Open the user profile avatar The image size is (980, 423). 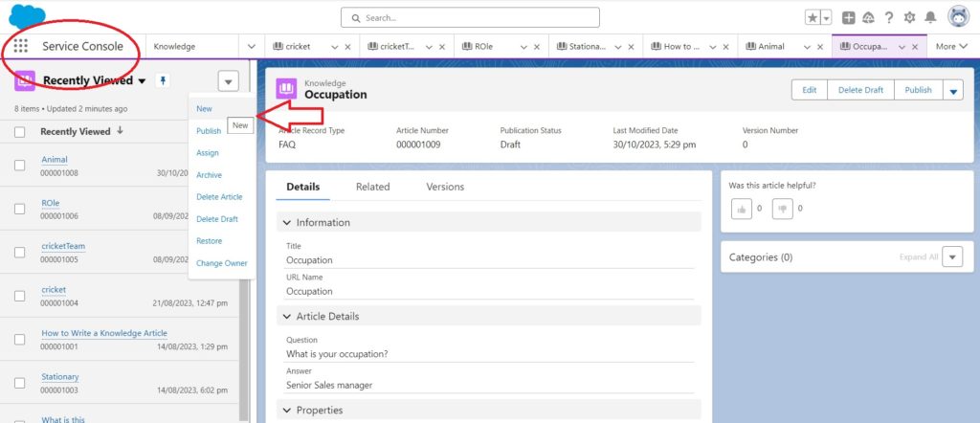pyautogui.click(x=958, y=17)
